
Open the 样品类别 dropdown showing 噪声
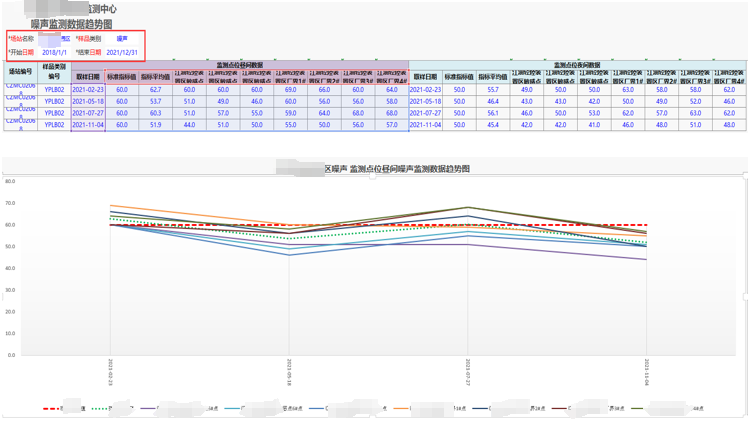[122, 39]
